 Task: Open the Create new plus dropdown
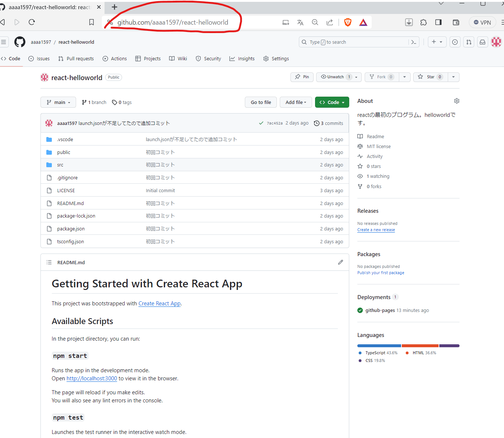pos(437,42)
